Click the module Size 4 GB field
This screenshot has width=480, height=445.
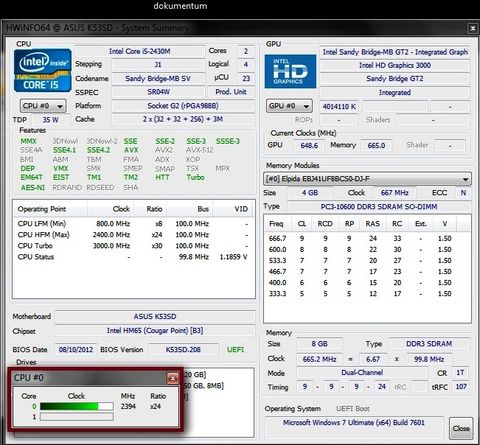click(x=310, y=193)
